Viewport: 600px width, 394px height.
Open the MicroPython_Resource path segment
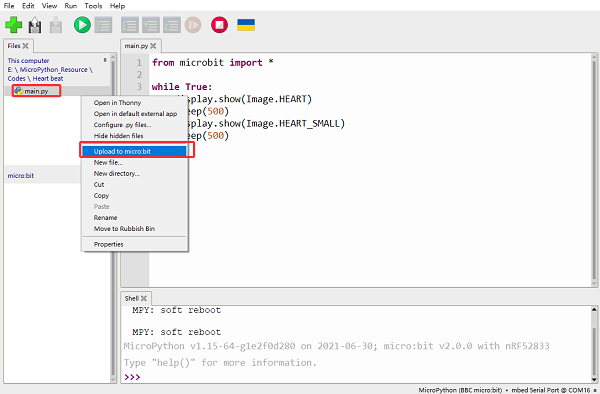click(x=54, y=70)
